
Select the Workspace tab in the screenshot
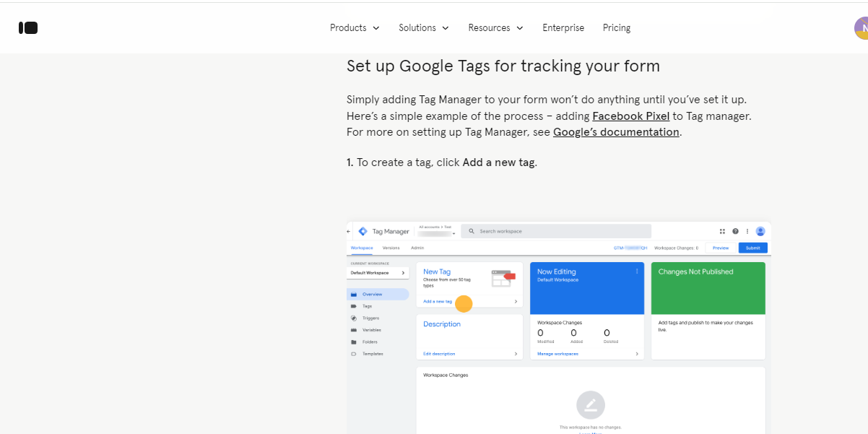coord(362,248)
